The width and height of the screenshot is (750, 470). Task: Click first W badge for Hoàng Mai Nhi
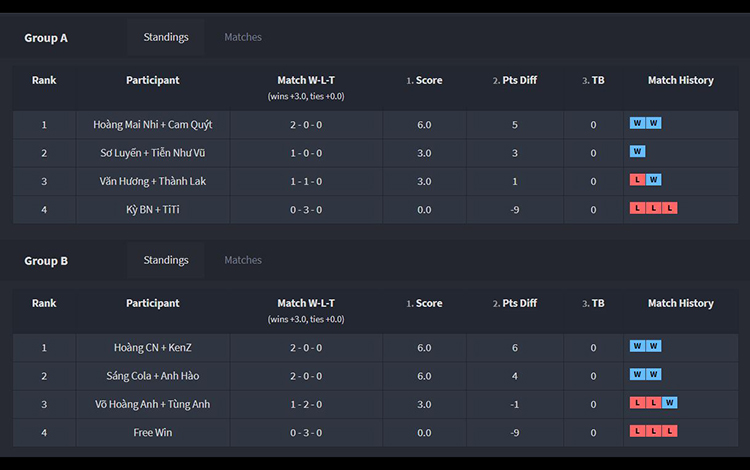click(637, 123)
